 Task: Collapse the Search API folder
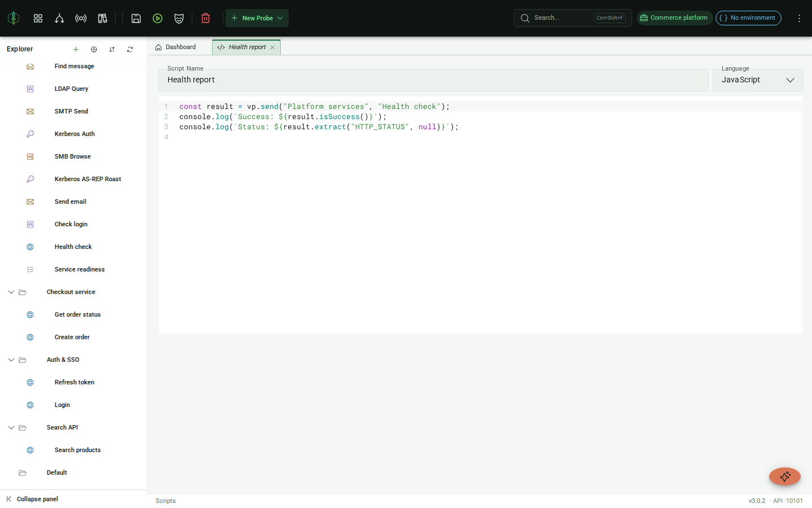click(x=11, y=427)
